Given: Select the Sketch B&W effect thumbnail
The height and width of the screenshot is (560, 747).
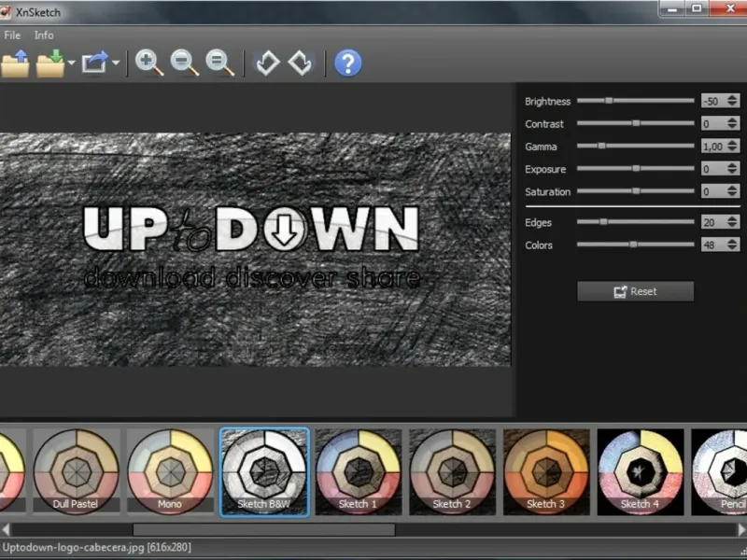Looking at the screenshot, I should pos(264,471).
